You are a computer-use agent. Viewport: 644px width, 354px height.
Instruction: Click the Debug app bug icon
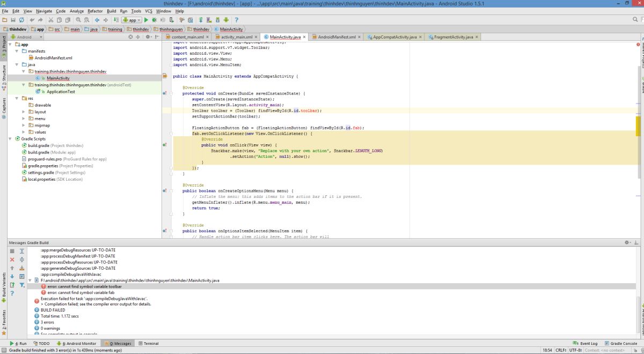155,20
